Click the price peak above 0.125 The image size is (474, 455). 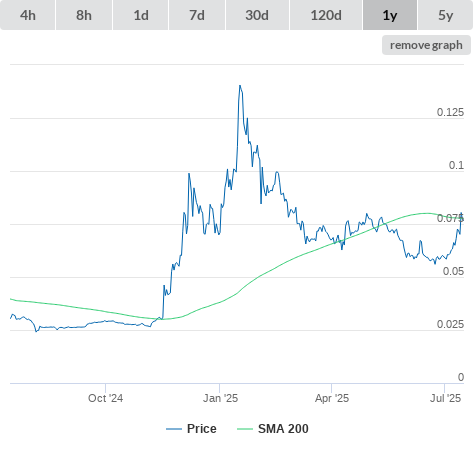tap(240, 86)
